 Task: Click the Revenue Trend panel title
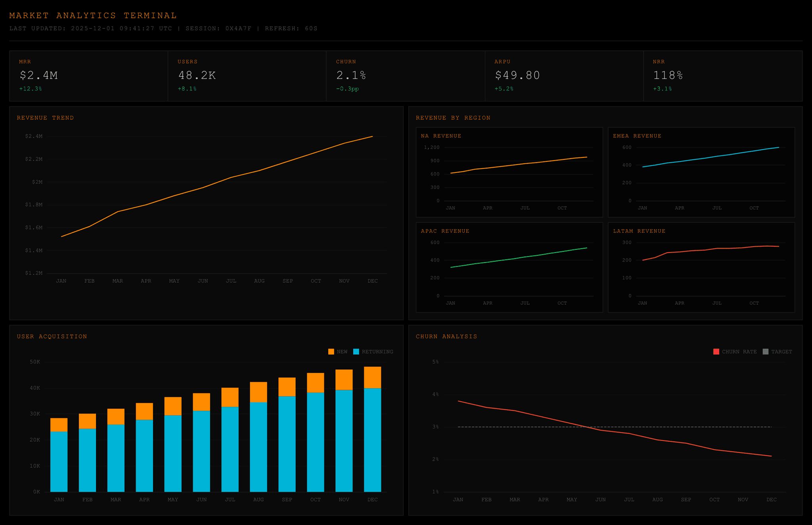(45, 118)
